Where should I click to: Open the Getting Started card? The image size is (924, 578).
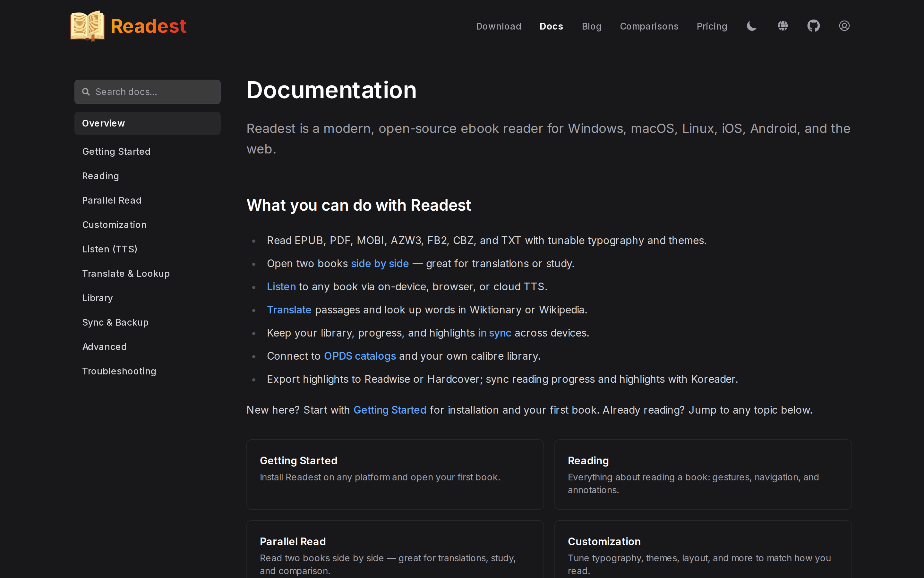pos(395,474)
